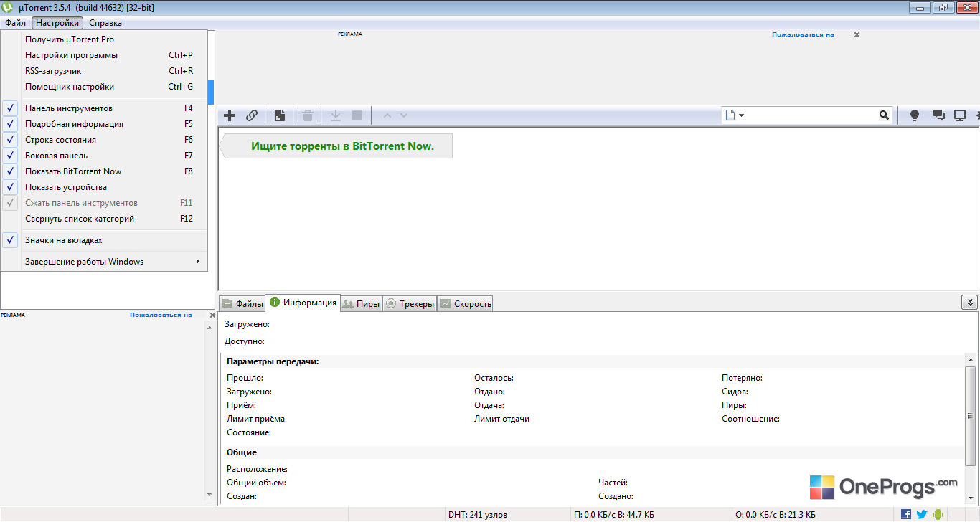Click the sidebar scrollbar up arrow
Image resolution: width=980 pixels, height=522 pixels.
pyautogui.click(x=210, y=327)
